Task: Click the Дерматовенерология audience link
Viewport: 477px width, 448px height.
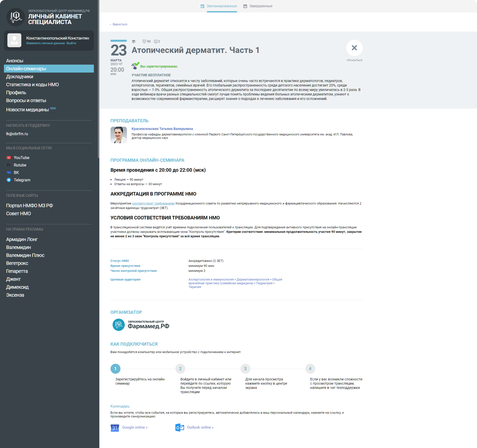Action: (x=253, y=280)
